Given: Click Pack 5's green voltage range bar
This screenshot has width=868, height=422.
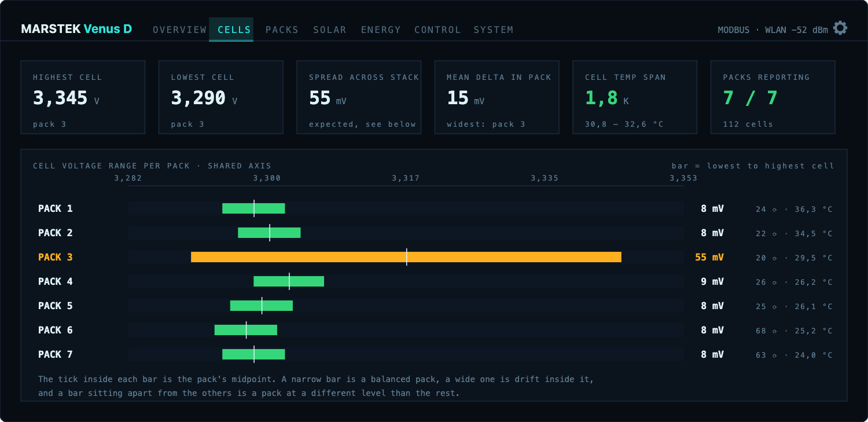Looking at the screenshot, I should pos(262,306).
